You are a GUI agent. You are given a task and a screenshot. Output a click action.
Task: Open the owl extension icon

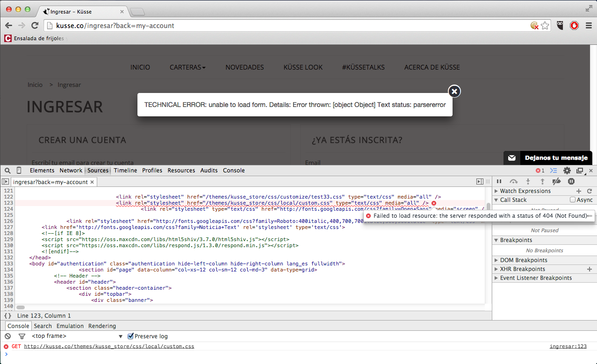pos(561,26)
